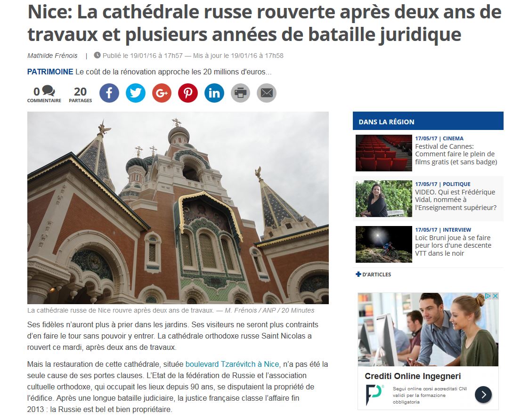The image size is (513, 420).
Task: Open comments via speech bubble icon
Action: pos(49,90)
